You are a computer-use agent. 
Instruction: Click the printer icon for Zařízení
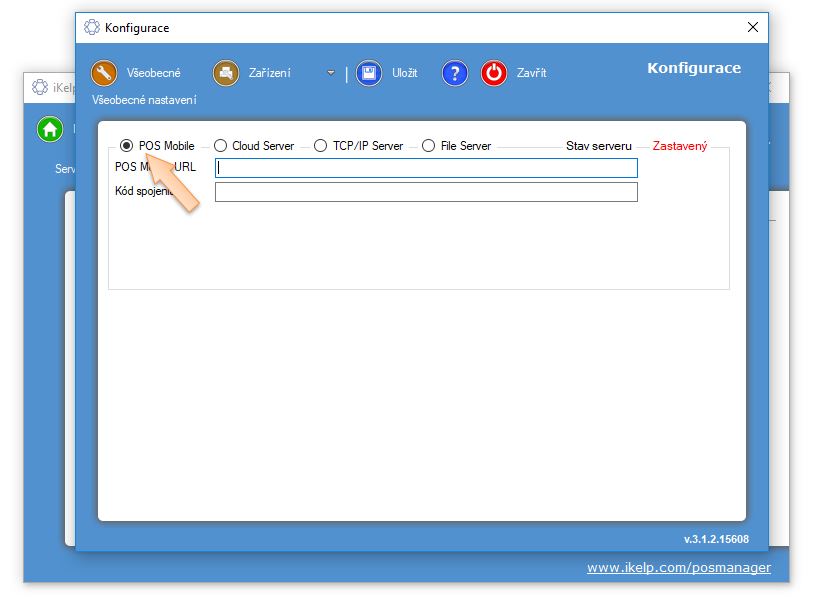pyautogui.click(x=226, y=73)
